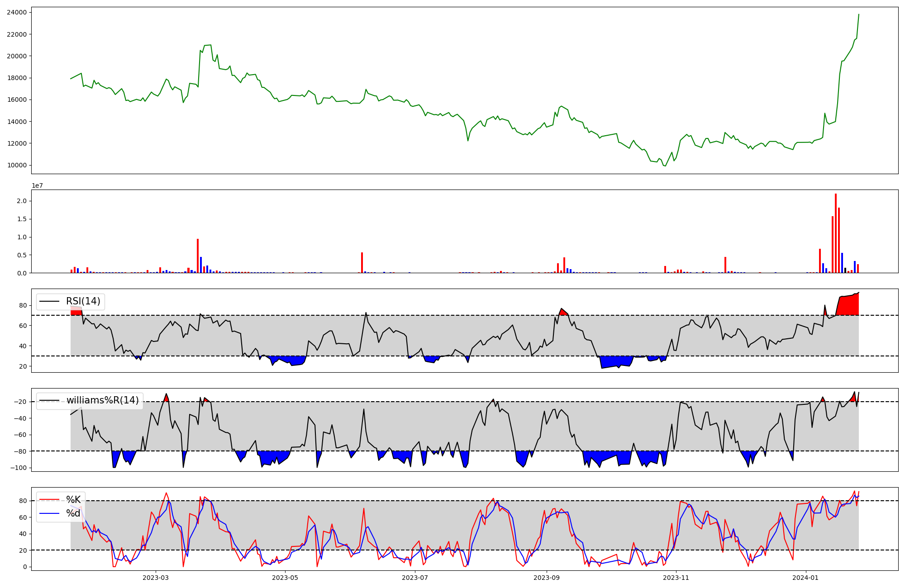
Task: Click the 2023-05 date tick label
Action: click(285, 578)
